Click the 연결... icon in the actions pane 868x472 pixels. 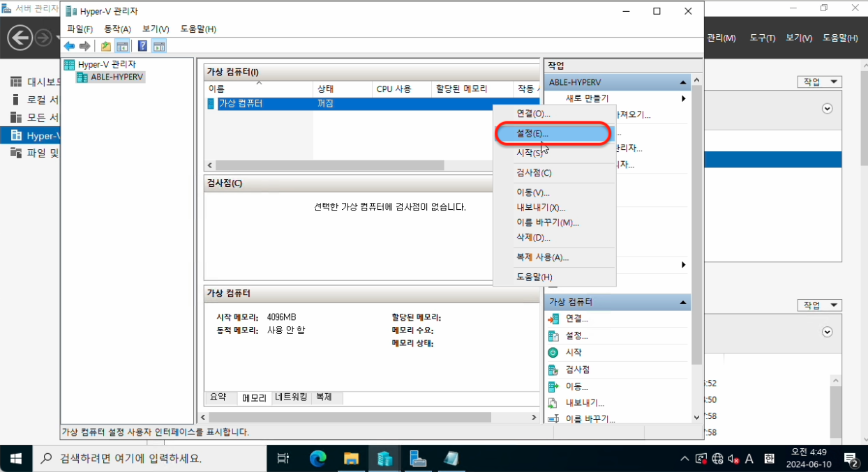tap(554, 319)
